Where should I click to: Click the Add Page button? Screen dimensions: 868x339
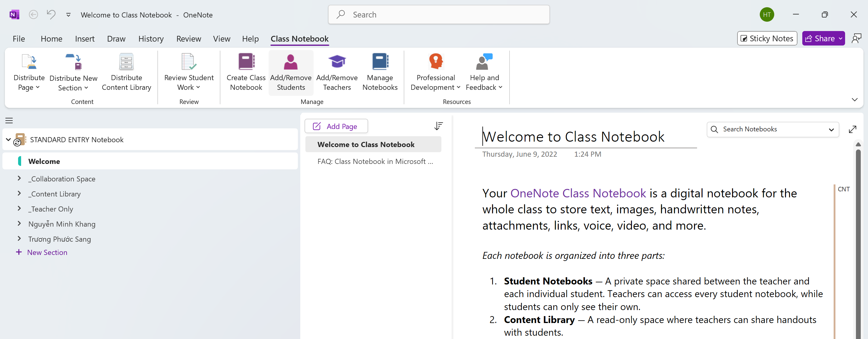[x=336, y=126]
